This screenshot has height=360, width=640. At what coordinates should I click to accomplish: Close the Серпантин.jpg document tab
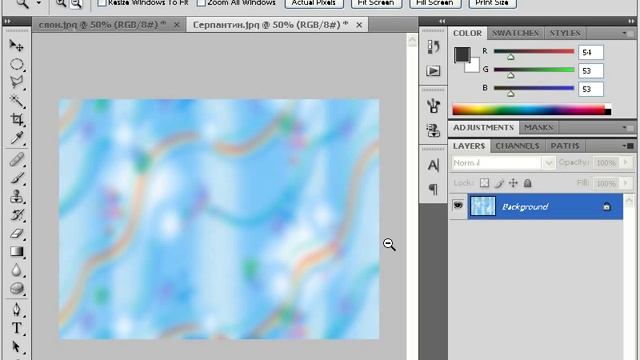[x=359, y=25]
